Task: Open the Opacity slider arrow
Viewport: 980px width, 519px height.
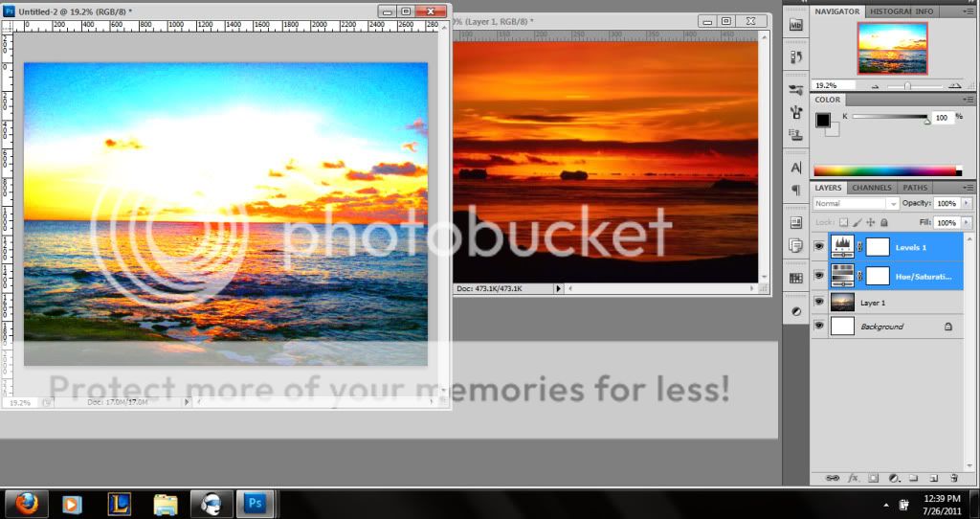Action: (967, 203)
